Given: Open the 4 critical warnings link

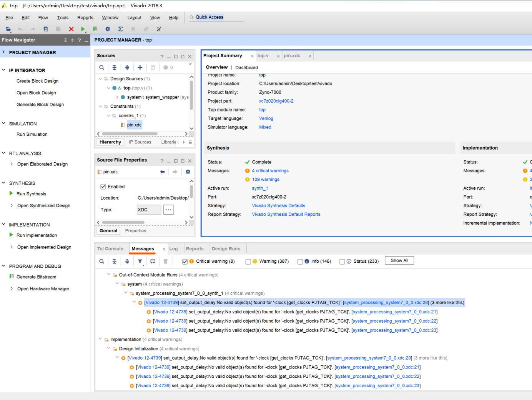Looking at the screenshot, I should 270,171.
